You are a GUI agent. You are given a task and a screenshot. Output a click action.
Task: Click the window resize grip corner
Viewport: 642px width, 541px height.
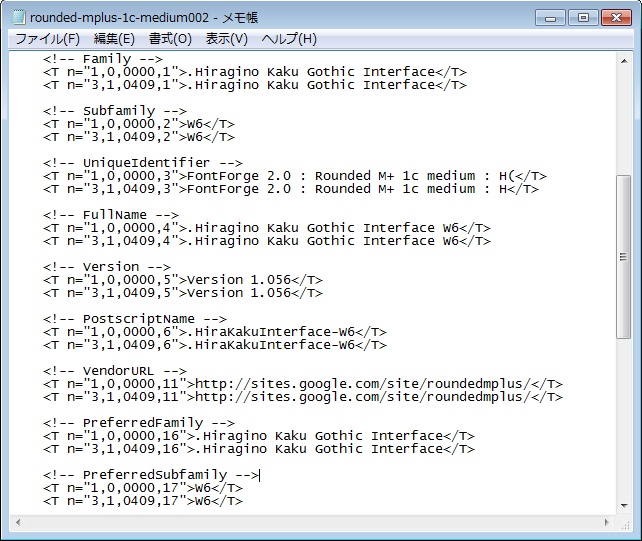[624, 523]
